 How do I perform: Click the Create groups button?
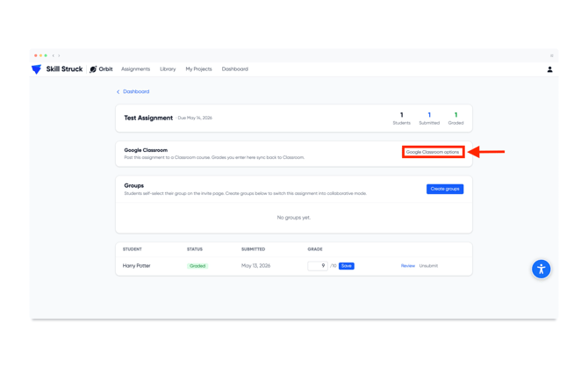click(445, 189)
